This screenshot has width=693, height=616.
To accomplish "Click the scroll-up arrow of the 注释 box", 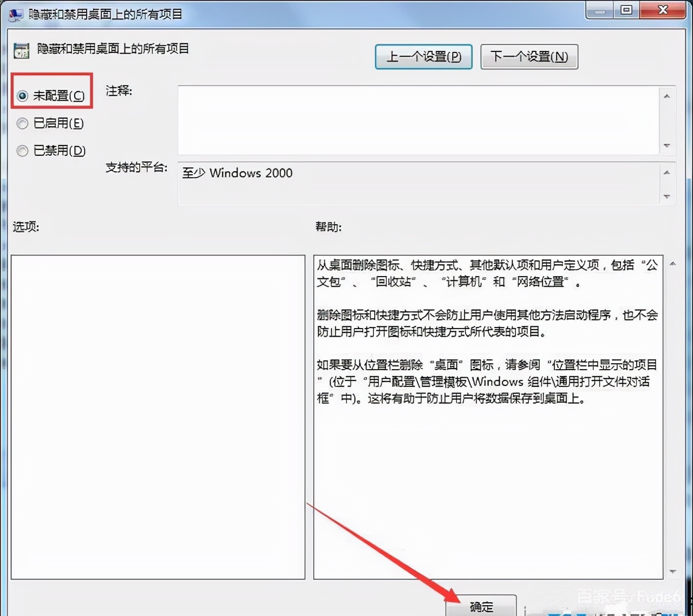I will click(x=667, y=95).
